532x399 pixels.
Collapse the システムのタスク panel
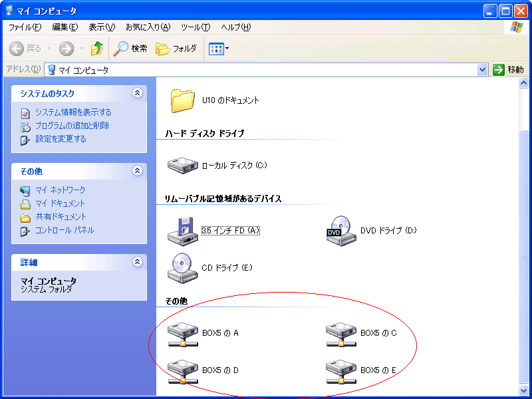(137, 93)
